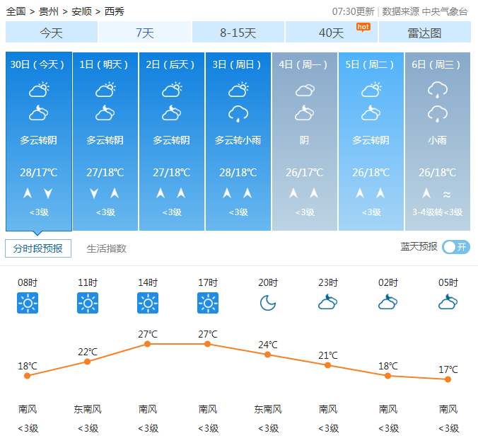Click the 全国 breadcrumb link

16,11
